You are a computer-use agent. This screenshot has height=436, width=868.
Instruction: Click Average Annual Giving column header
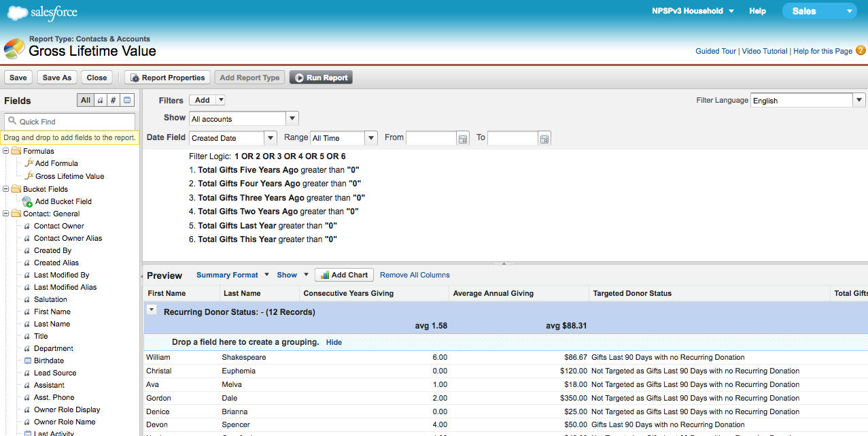519,293
